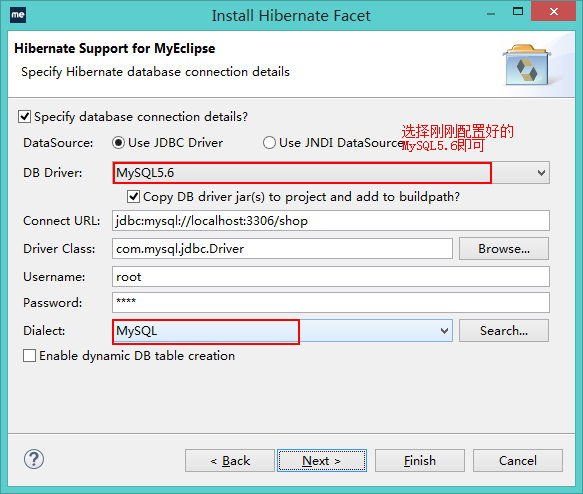This screenshot has width=583, height=494.
Task: Click the Browse... button
Action: click(504, 249)
